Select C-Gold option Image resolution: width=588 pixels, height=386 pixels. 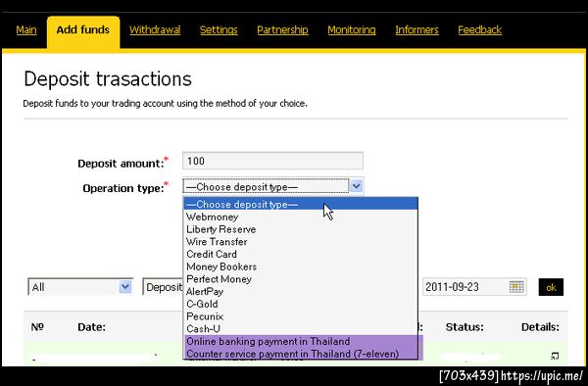(x=301, y=304)
